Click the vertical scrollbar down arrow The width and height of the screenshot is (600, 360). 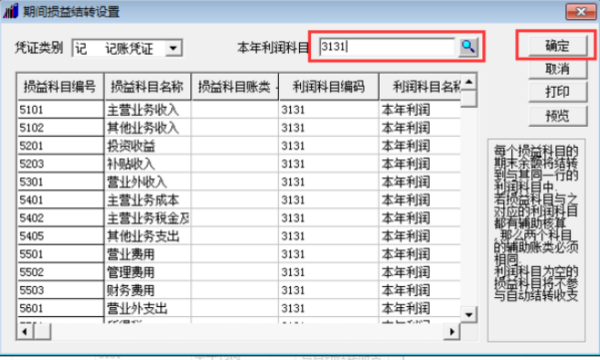click(x=469, y=315)
